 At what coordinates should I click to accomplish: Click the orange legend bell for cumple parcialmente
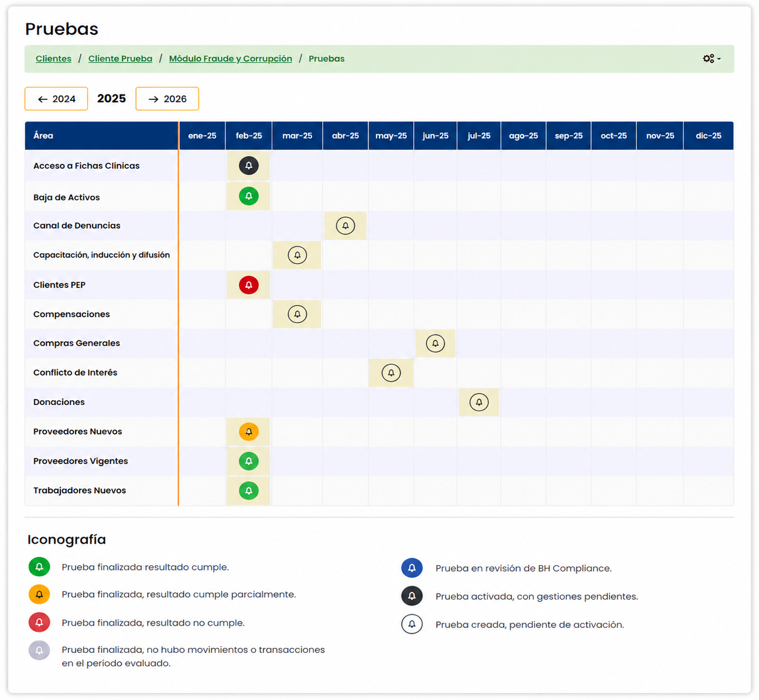coord(40,594)
